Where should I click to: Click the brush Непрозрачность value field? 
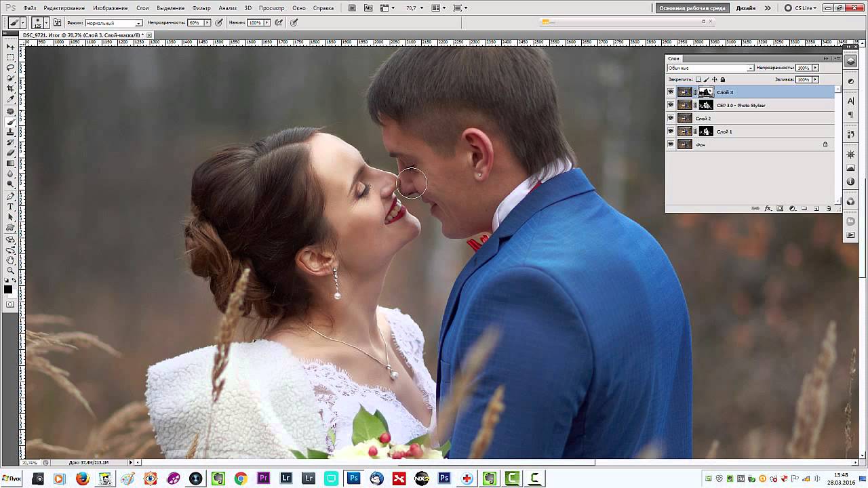(195, 22)
